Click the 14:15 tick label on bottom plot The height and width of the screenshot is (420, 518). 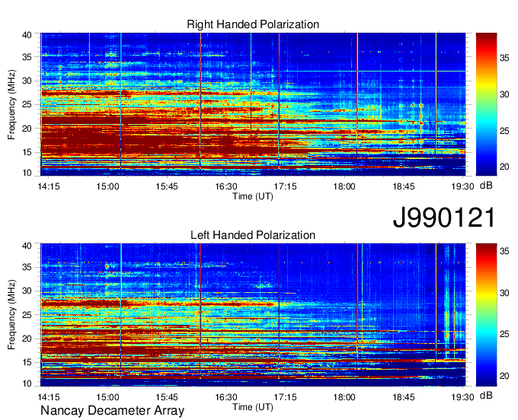[49, 397]
